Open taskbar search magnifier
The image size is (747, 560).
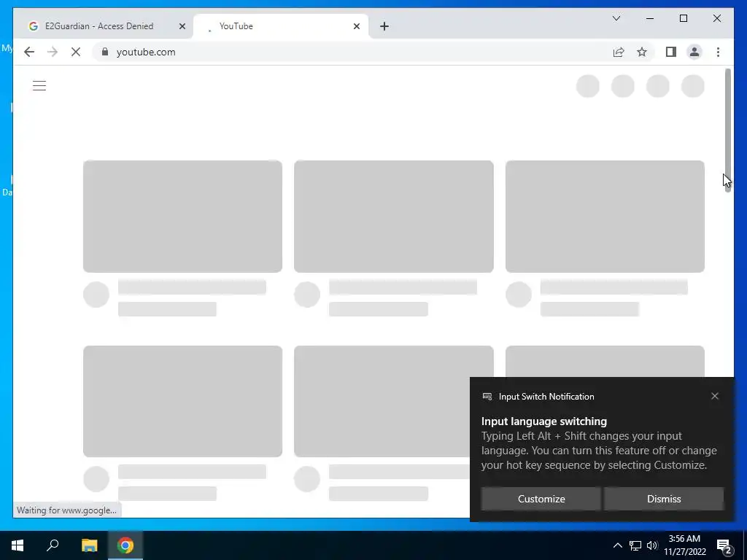click(53, 545)
